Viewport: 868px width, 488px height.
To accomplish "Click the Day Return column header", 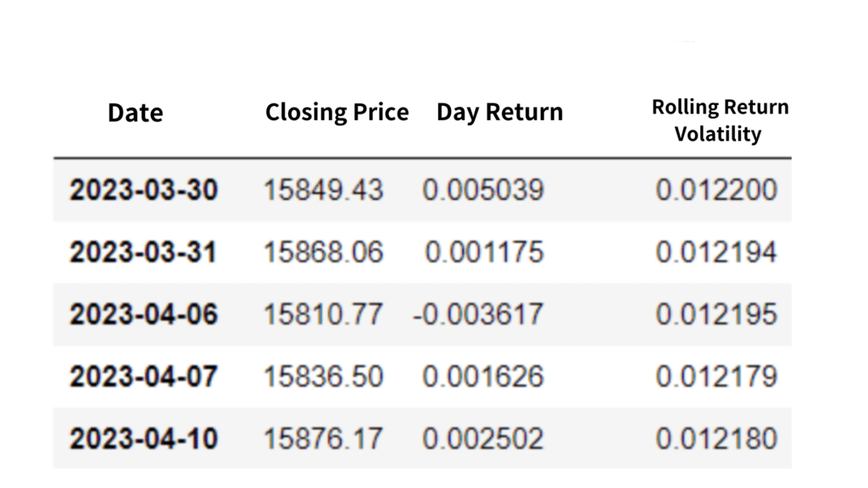I will 499,113.
